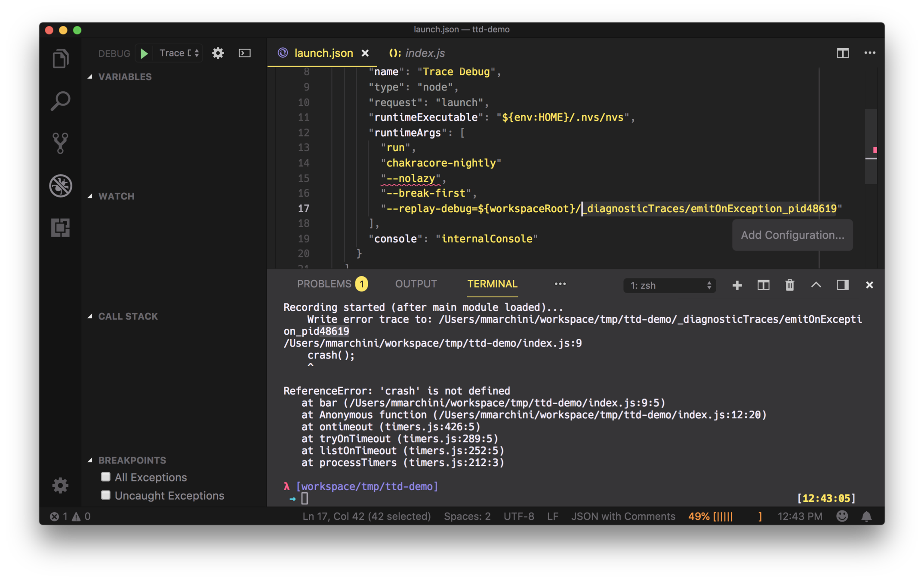Open the Extensions view in activity bar
Screen dimensions: 924x581
click(60, 227)
